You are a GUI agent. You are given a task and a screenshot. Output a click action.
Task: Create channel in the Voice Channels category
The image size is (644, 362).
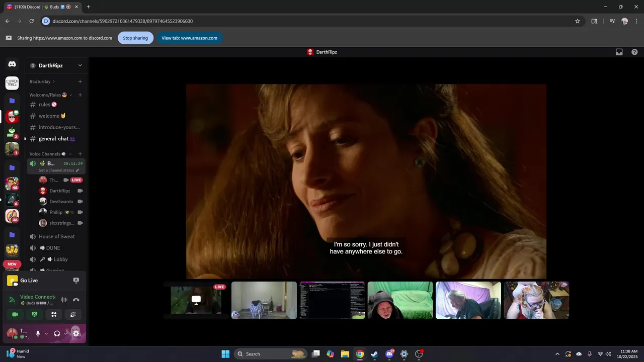tap(80, 154)
